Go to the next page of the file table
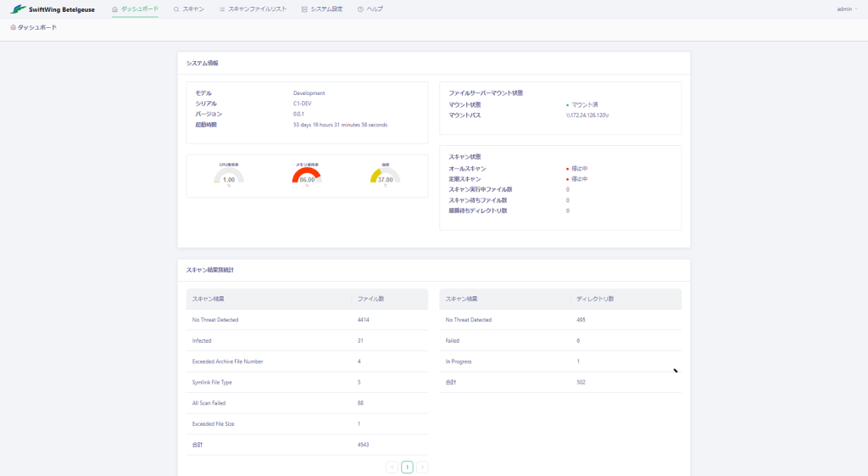 [422, 468]
